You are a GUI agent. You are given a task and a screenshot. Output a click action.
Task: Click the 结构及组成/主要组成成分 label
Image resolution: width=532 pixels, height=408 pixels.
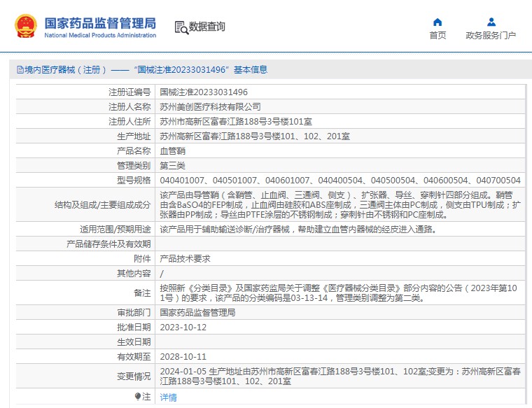(x=102, y=205)
